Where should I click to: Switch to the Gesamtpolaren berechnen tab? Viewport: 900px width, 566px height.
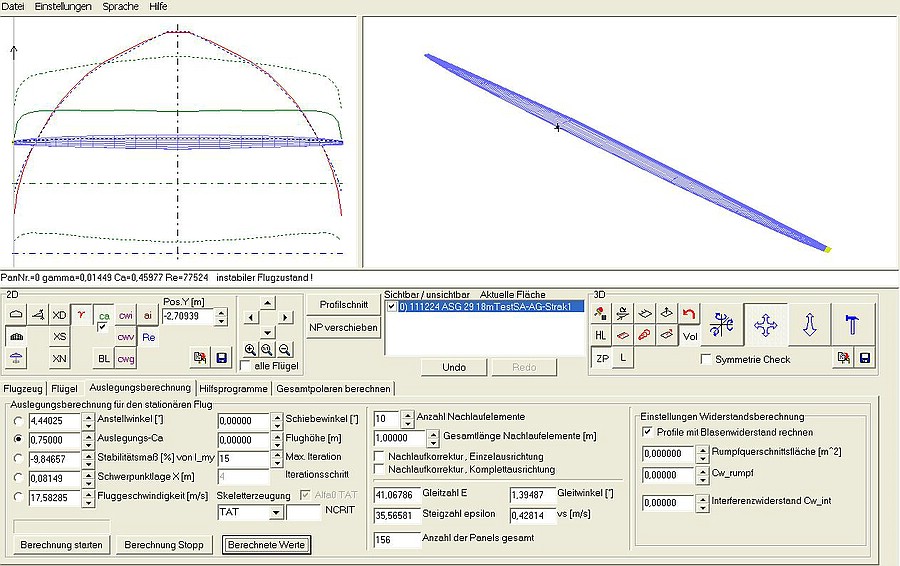point(335,388)
